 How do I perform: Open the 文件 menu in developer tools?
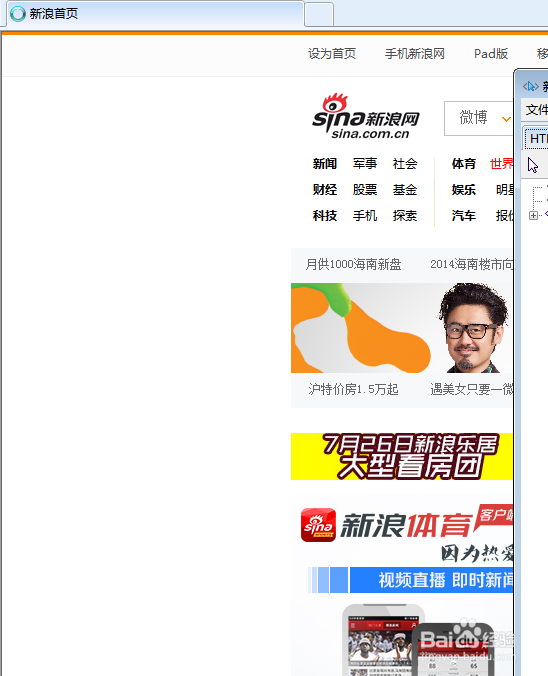click(536, 110)
